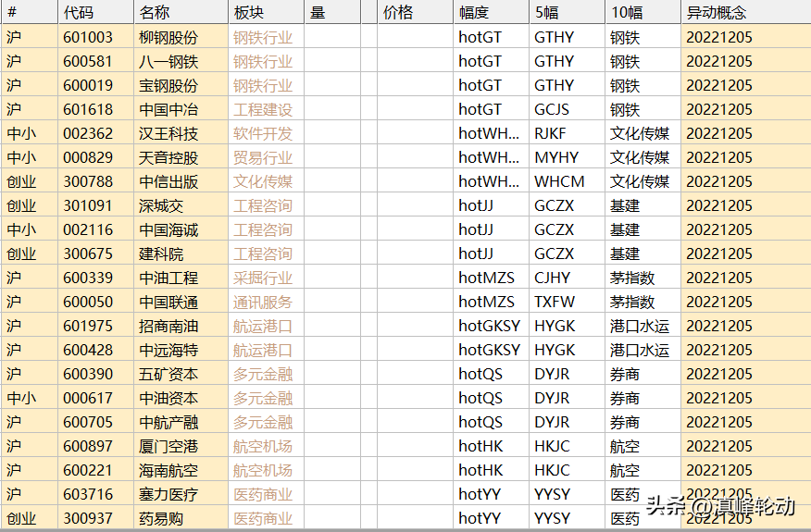Sort by the 代码 column header

click(95, 12)
